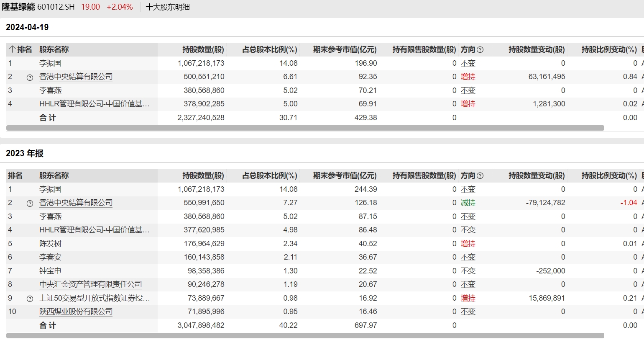The image size is (644, 340).
Task: Open 中央汇金资产管理有限责任公司 link
Action: pos(91,284)
